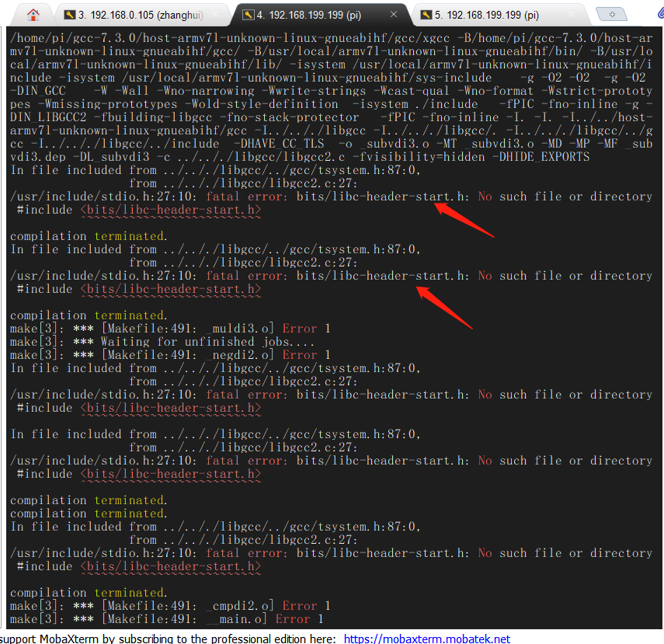Click the '__main.o] Error 1' make line

point(167,619)
